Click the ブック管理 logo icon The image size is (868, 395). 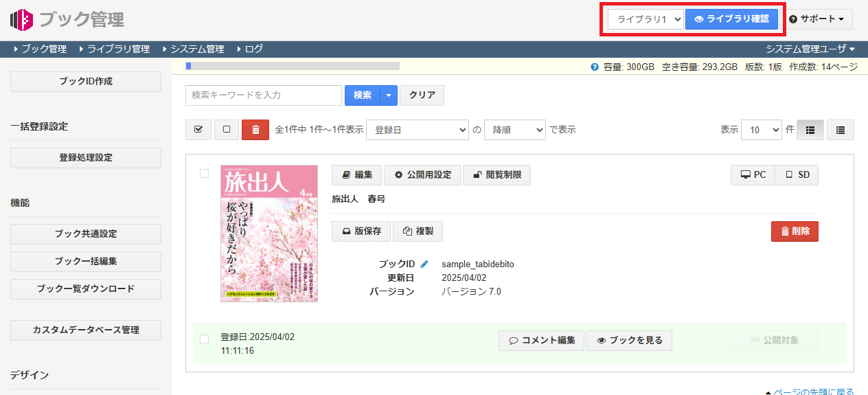coord(22,19)
